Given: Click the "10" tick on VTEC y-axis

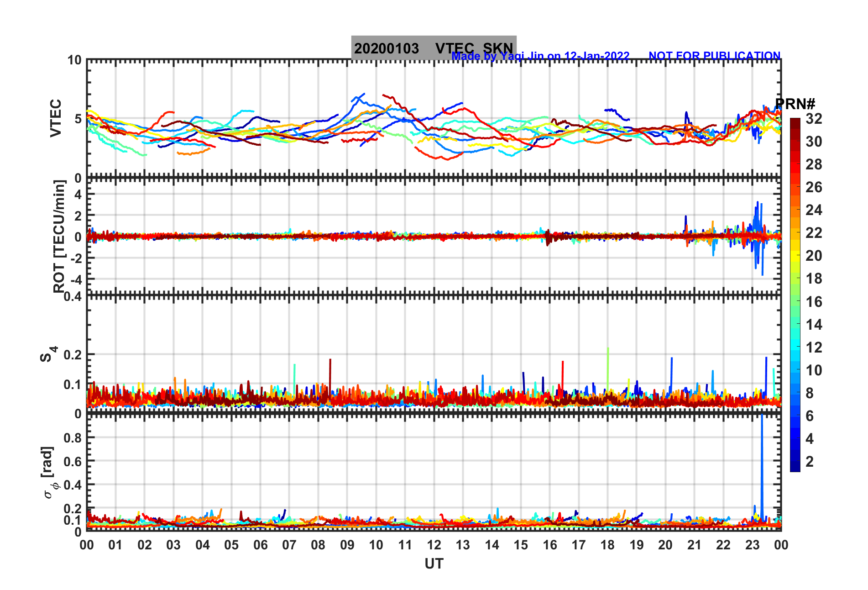Looking at the screenshot, I should coord(74,60).
